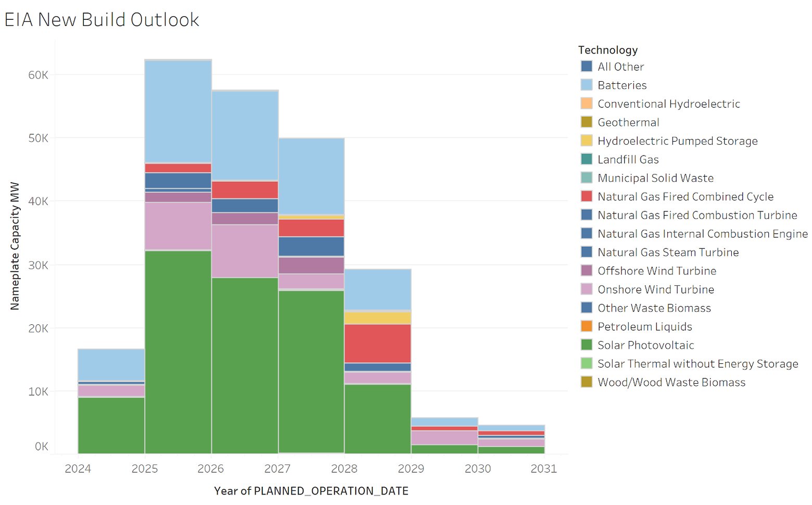Viewport: 812px width, 505px height.
Task: Click the 2025 year axis label
Action: pyautogui.click(x=146, y=469)
